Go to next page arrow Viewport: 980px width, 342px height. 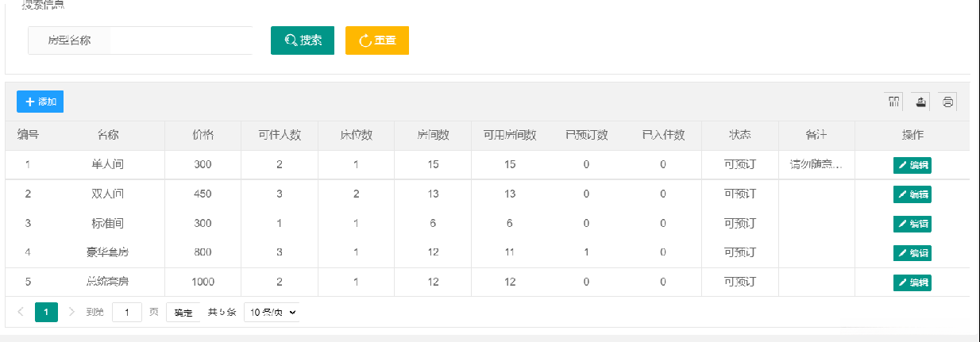point(71,313)
